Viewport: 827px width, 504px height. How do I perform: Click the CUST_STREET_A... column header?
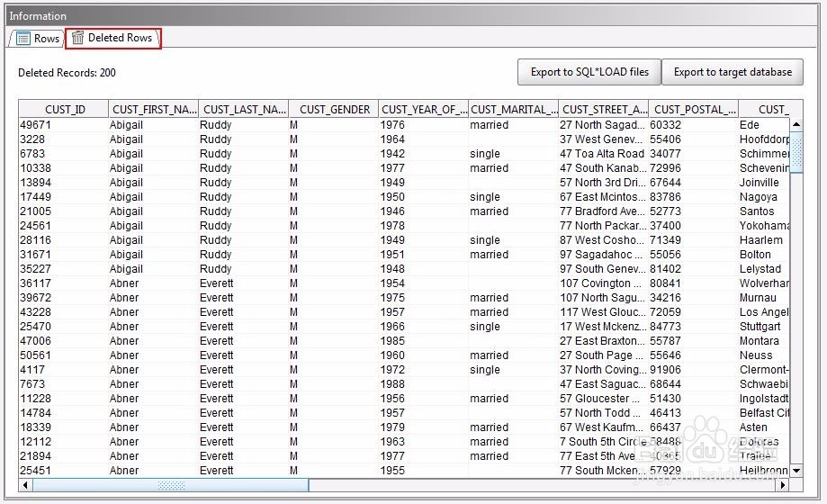(x=604, y=109)
